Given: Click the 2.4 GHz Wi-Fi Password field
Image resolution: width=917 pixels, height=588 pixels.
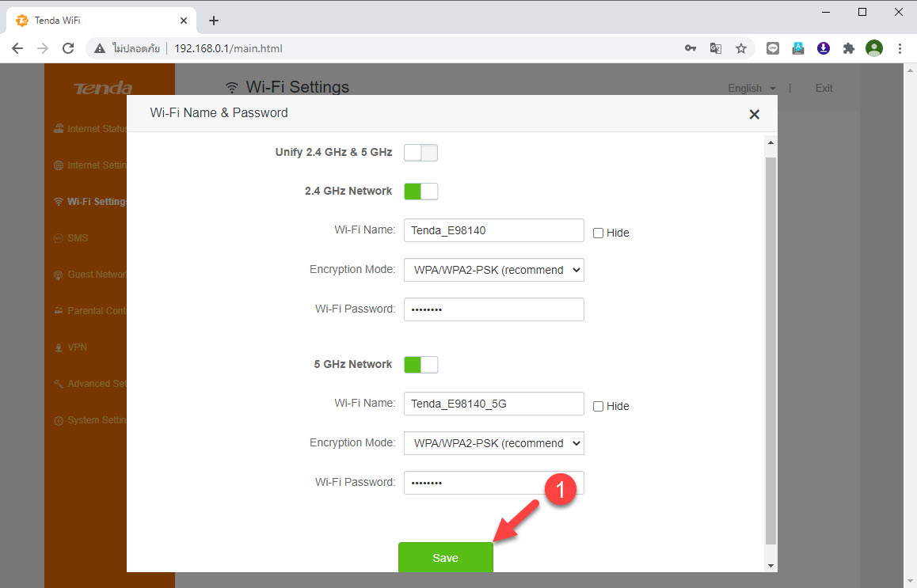Looking at the screenshot, I should pyautogui.click(x=493, y=309).
